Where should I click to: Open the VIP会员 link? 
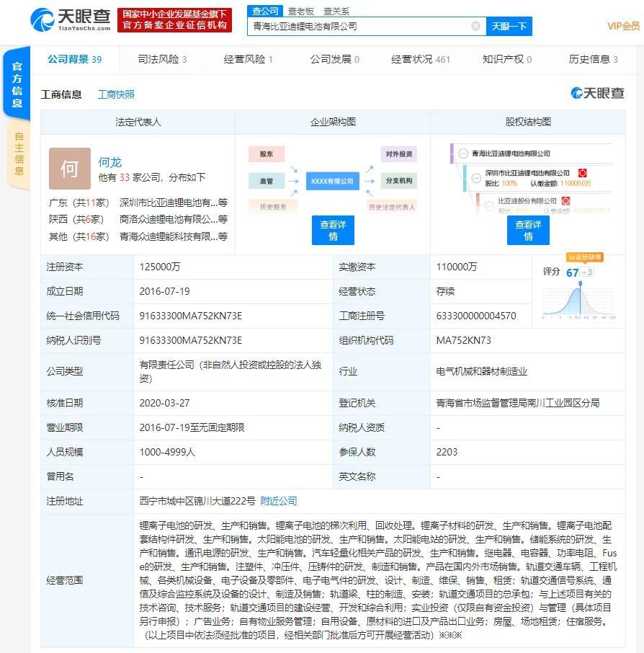click(623, 26)
